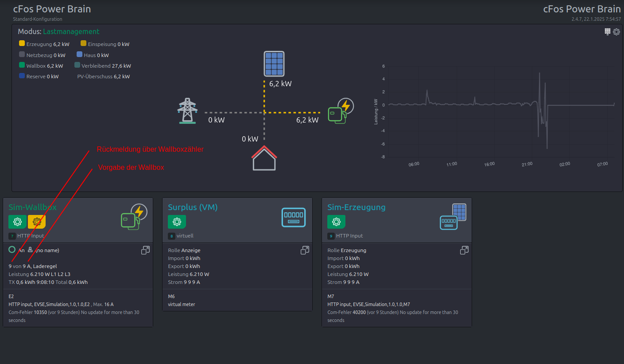Click 'Rolle Erzeugung' on Sim-Erzeugung card
The height and width of the screenshot is (364, 624).
(347, 250)
